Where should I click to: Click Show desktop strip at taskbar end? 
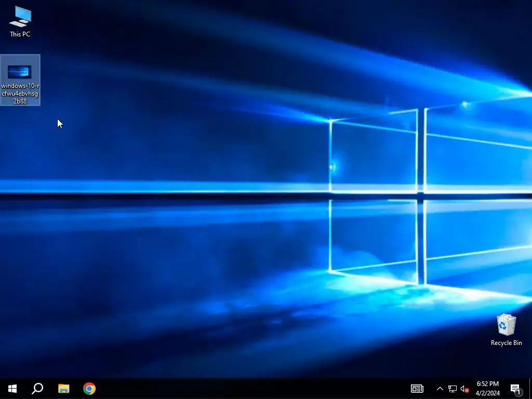pos(530,389)
